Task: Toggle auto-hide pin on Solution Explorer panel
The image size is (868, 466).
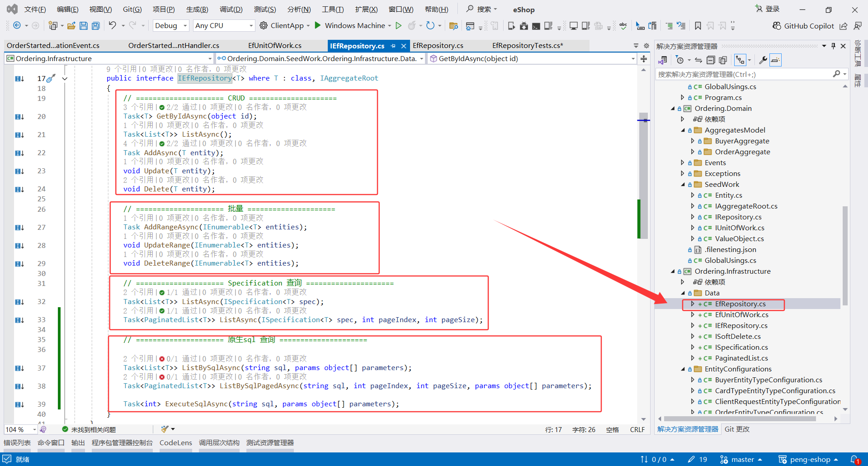Action: (x=833, y=46)
